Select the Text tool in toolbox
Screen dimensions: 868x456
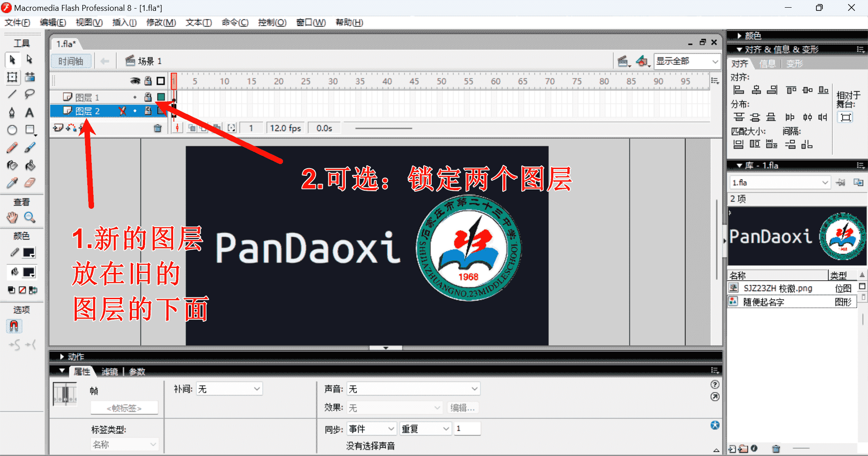click(29, 112)
